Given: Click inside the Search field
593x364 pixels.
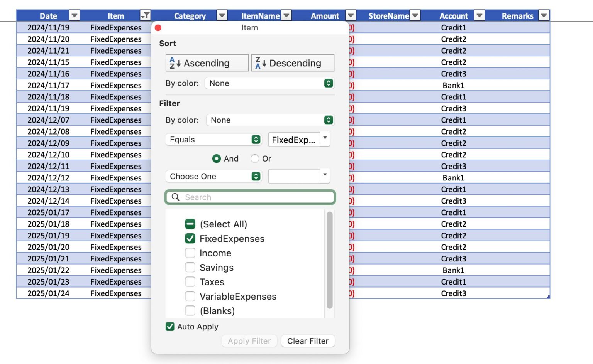Looking at the screenshot, I should coord(250,197).
